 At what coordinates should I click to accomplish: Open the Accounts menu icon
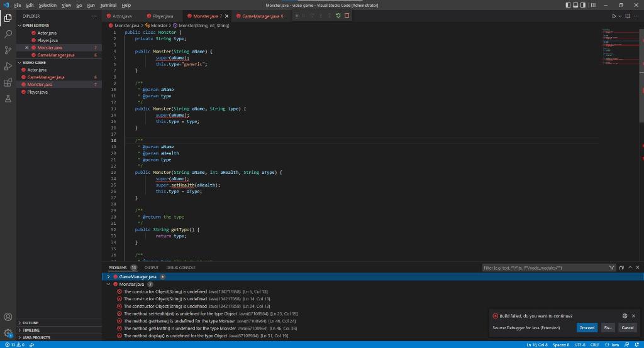pos(8,317)
